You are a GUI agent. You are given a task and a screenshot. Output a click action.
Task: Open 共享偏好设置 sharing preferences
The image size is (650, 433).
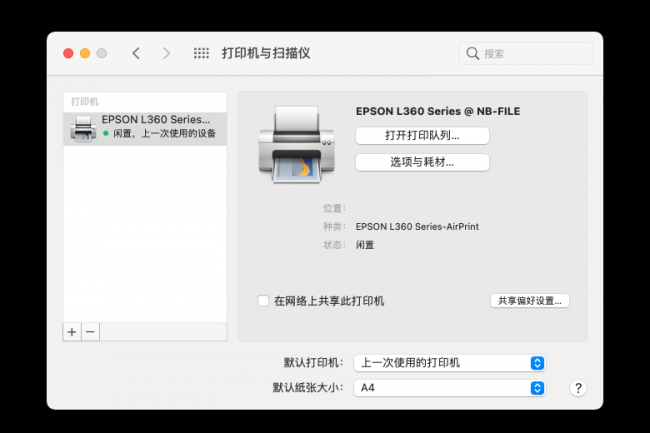530,301
